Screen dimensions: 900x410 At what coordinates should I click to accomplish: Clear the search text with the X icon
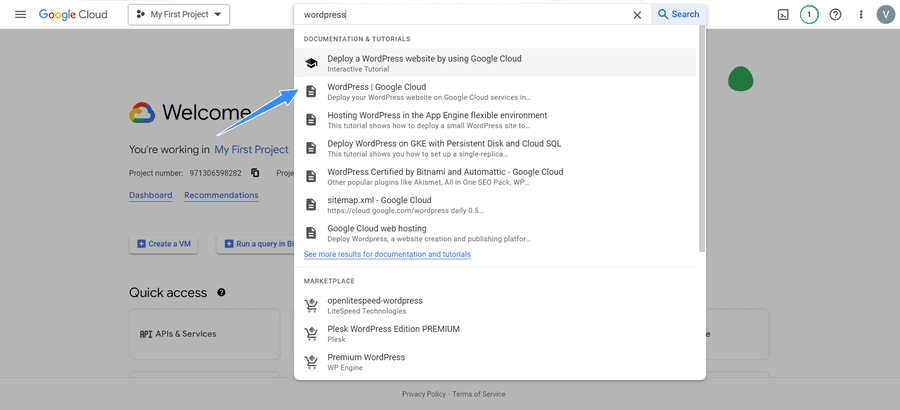[637, 16]
